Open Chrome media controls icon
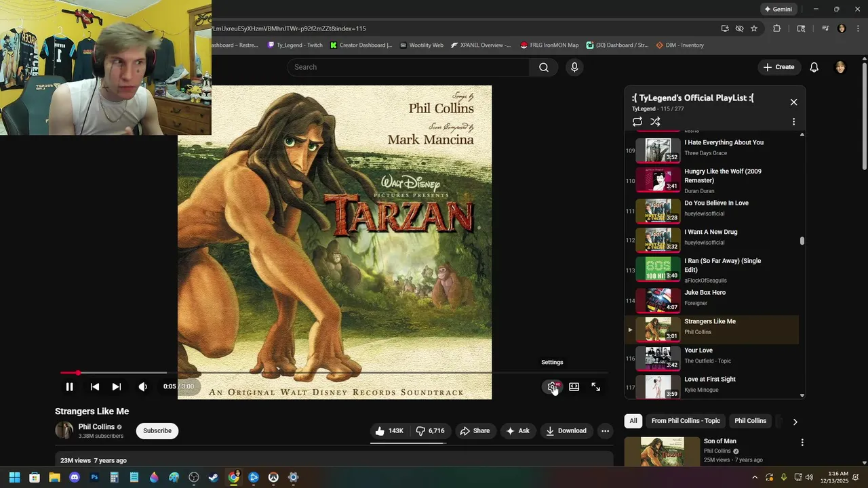868x488 pixels. pyautogui.click(x=825, y=28)
